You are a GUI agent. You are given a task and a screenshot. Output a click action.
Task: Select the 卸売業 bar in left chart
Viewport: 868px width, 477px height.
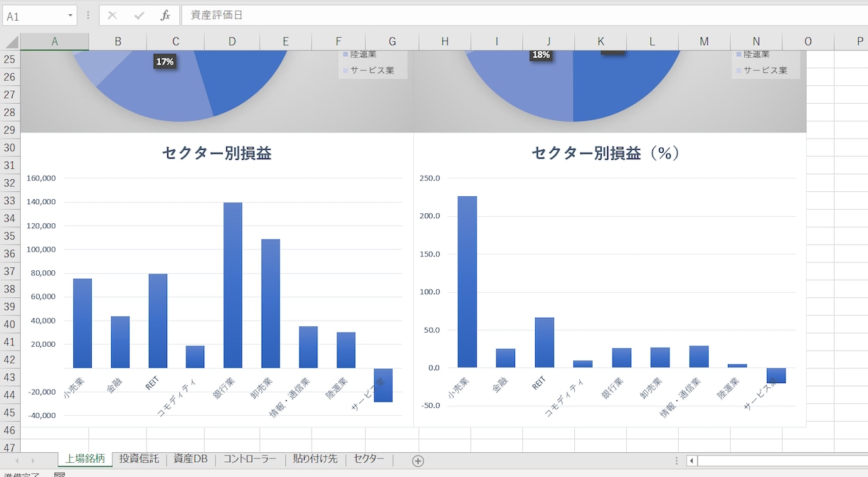(x=270, y=304)
